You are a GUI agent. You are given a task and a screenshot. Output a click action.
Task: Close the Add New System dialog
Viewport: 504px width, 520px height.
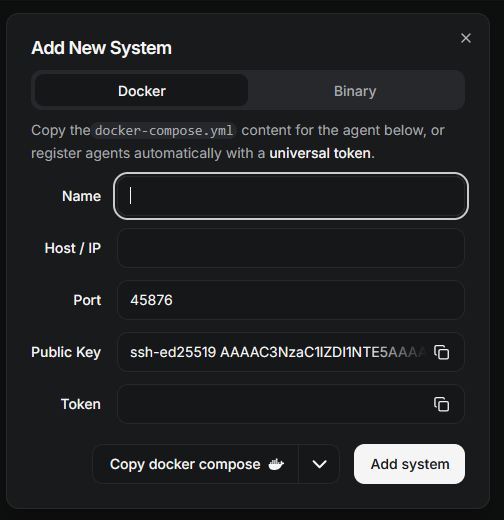coord(466,38)
